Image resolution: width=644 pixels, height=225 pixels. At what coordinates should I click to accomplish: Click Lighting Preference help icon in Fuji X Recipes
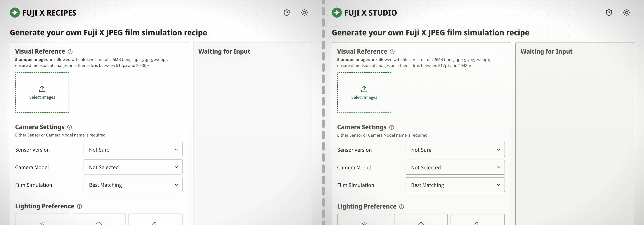tap(79, 206)
